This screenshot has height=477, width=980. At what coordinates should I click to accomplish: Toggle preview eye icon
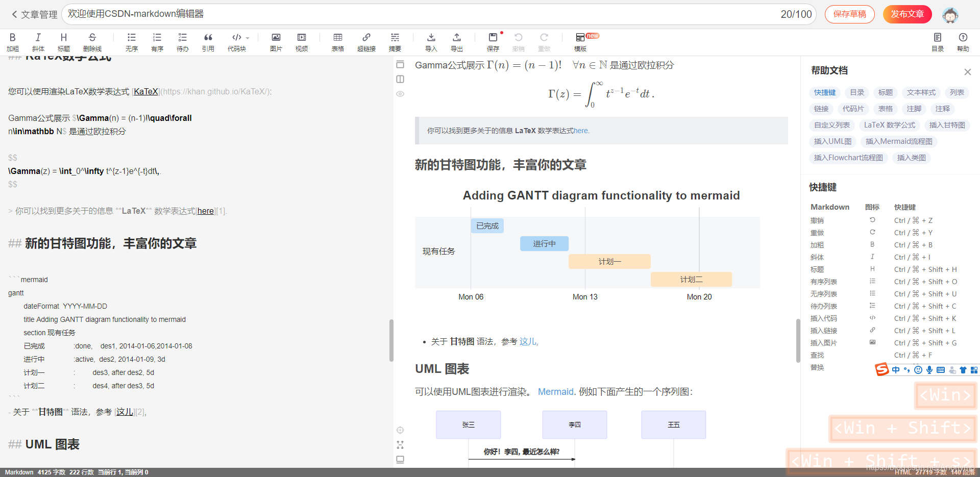[x=400, y=94]
